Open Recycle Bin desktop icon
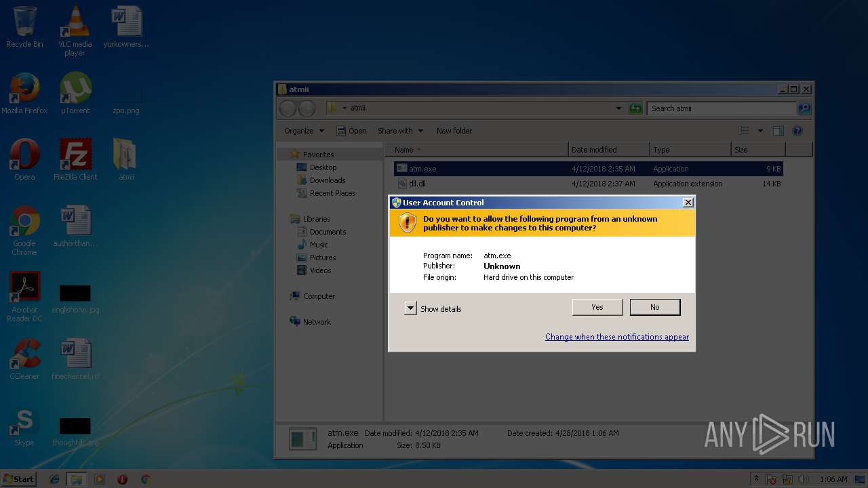The image size is (868, 488). point(24,27)
